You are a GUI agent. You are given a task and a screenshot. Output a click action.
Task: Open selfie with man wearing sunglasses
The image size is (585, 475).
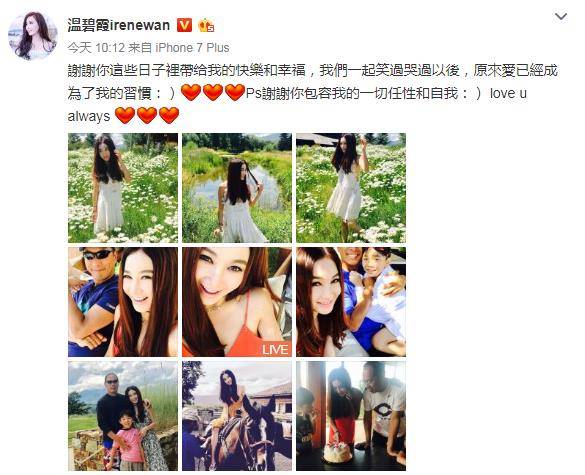(x=123, y=302)
